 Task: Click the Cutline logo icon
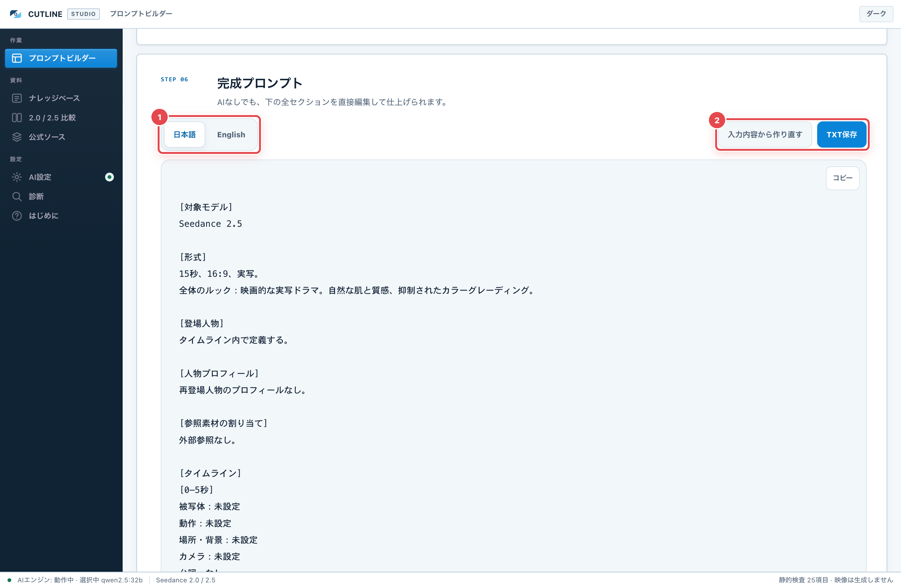[x=16, y=14]
